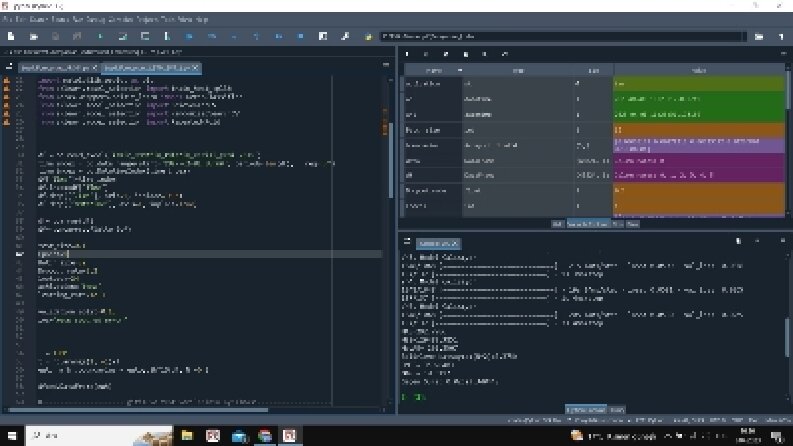Step return in debugger toolbar
793x446 pixels.
click(x=256, y=36)
